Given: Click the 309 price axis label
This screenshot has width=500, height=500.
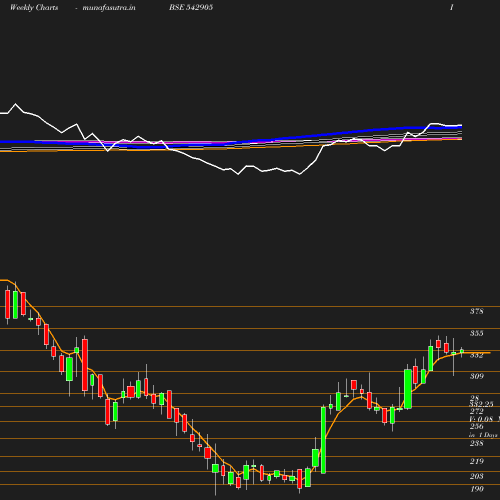Looking at the screenshot, I should coord(477,376).
